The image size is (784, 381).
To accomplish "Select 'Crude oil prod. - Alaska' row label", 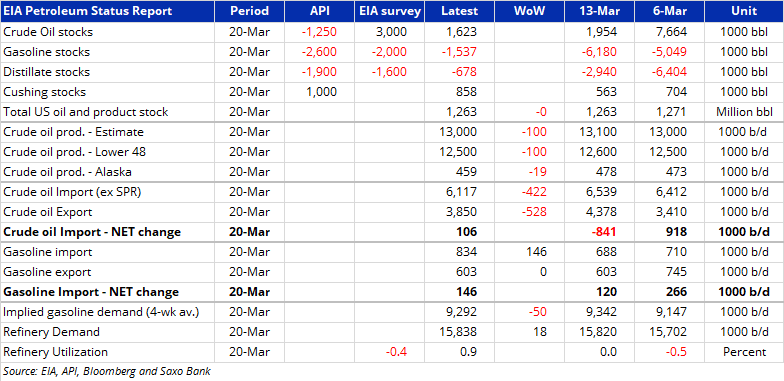I will [x=68, y=172].
